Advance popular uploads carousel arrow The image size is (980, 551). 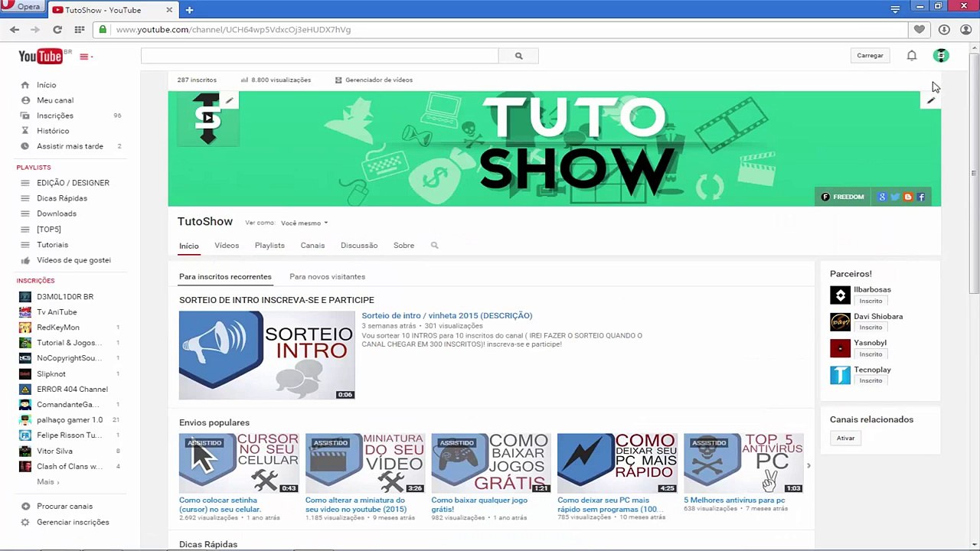click(x=808, y=465)
